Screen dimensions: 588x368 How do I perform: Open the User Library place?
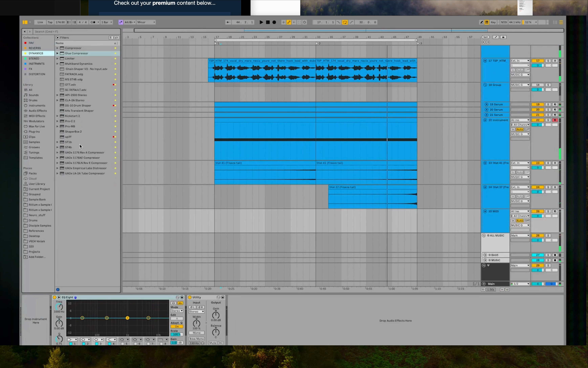coord(37,184)
